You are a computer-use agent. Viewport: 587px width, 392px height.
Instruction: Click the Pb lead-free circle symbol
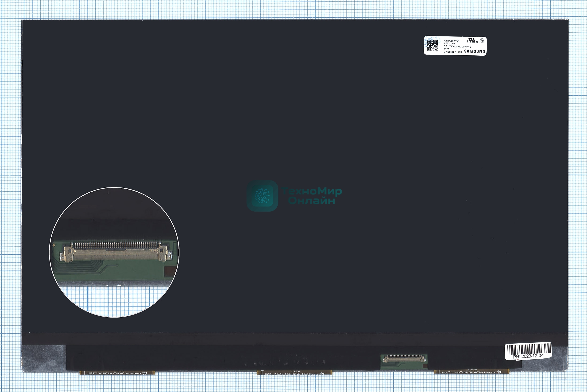pos(482,41)
